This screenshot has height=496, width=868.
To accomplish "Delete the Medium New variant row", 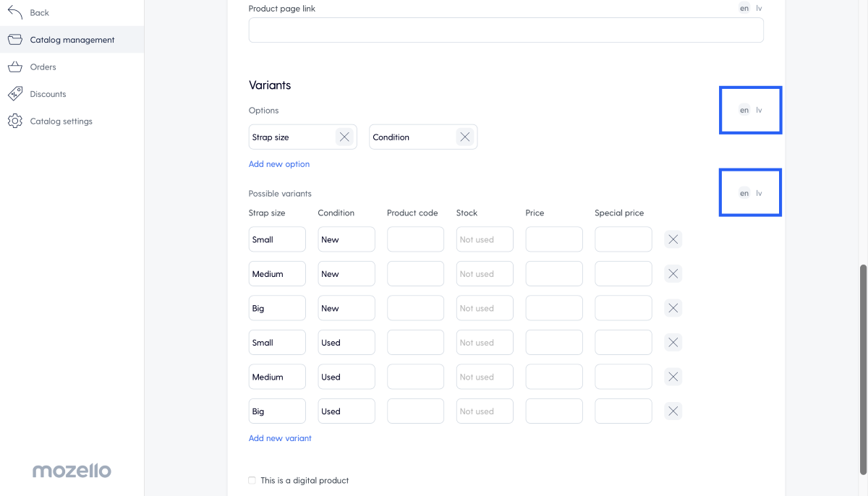I will (673, 274).
